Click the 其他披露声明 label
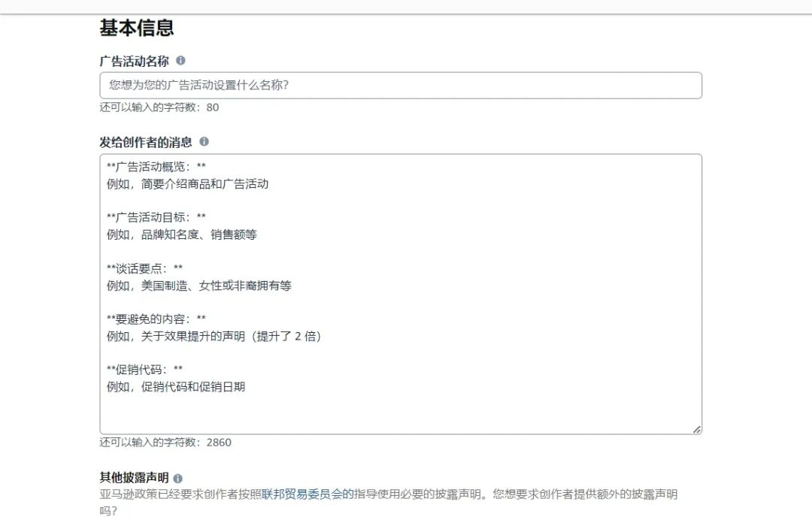812x520 pixels. pyautogui.click(x=134, y=478)
